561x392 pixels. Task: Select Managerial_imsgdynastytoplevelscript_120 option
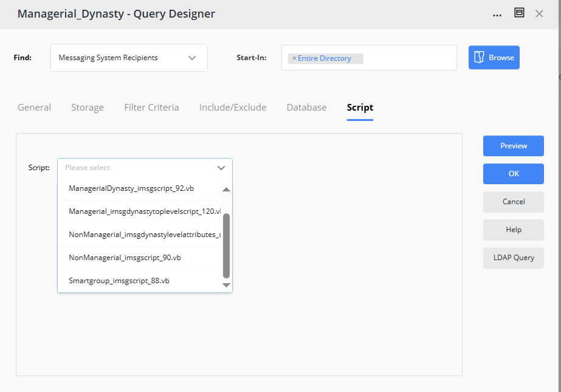143,211
